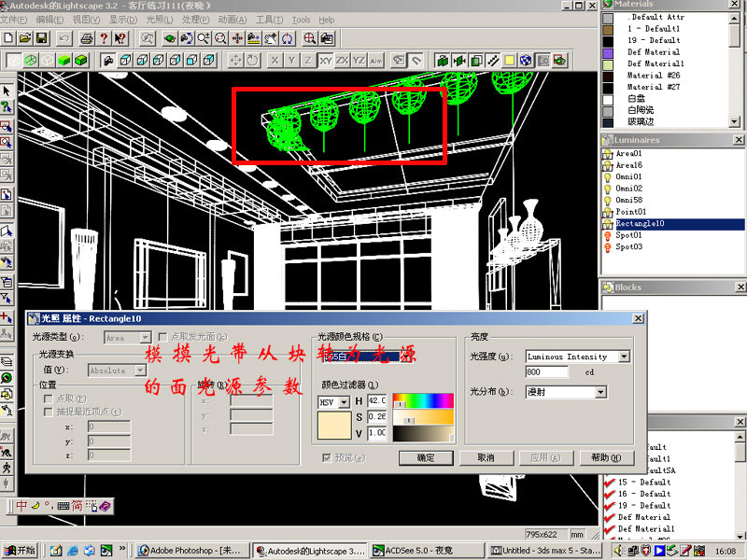Select the Omni01 luminaire
747x560 pixels.
pos(628,176)
